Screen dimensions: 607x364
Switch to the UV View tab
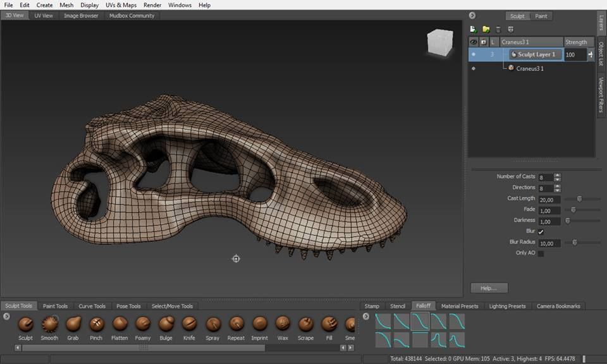tap(44, 15)
